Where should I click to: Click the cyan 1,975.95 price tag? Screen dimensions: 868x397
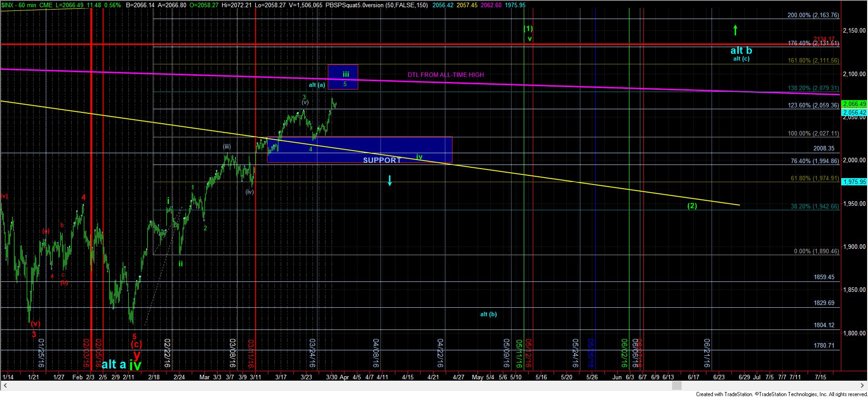854,182
